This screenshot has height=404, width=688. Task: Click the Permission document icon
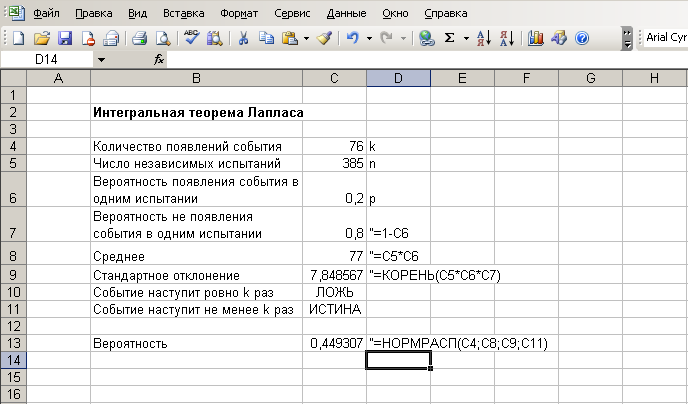click(x=88, y=38)
